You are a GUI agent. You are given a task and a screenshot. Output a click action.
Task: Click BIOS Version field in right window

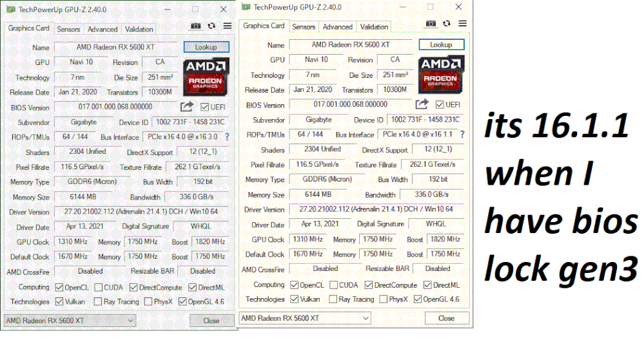pyautogui.click(x=350, y=104)
